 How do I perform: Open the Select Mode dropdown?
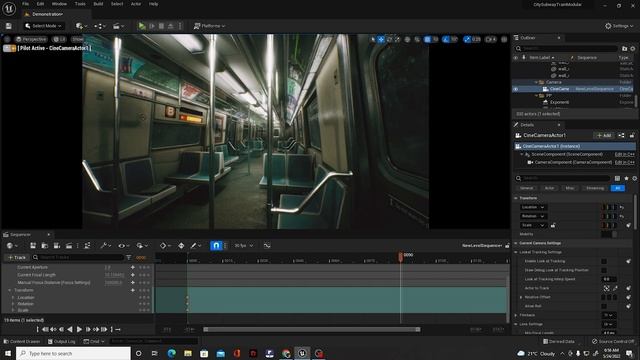pyautogui.click(x=43, y=26)
